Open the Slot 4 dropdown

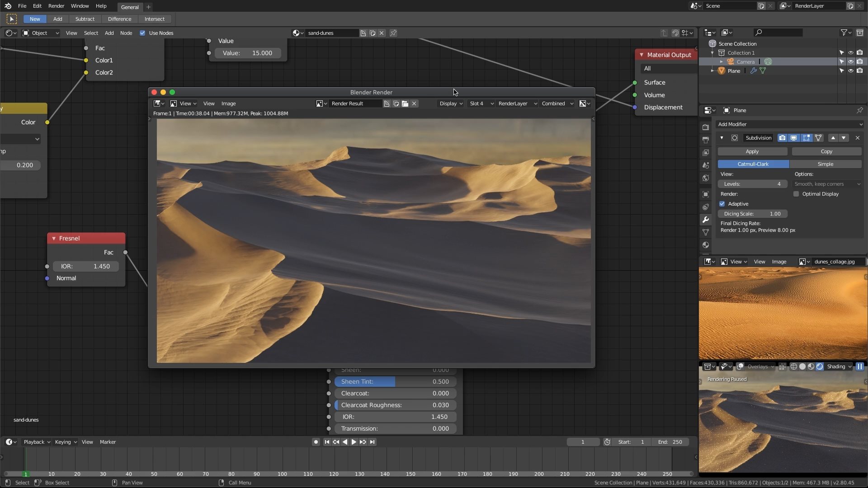[x=481, y=103]
